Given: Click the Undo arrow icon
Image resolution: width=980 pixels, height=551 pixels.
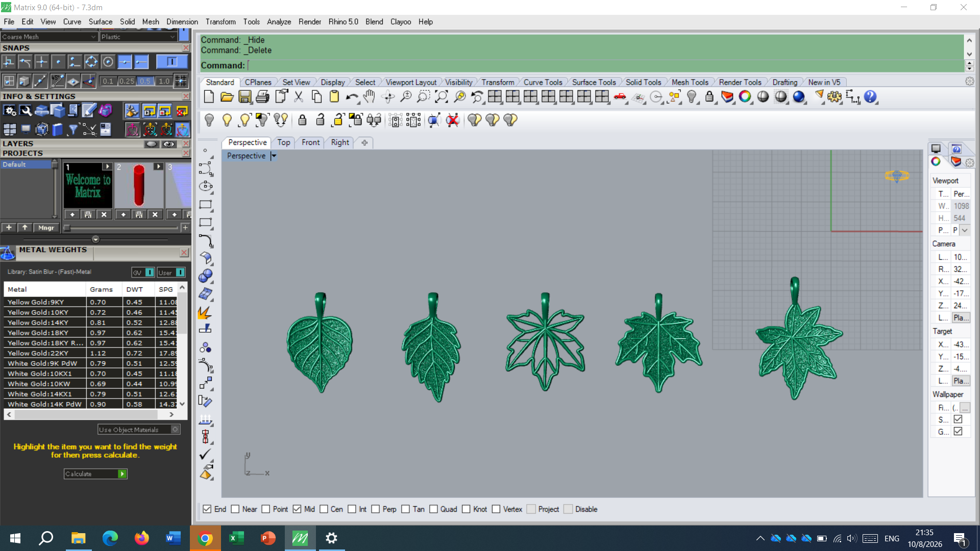Looking at the screenshot, I should coord(351,97).
